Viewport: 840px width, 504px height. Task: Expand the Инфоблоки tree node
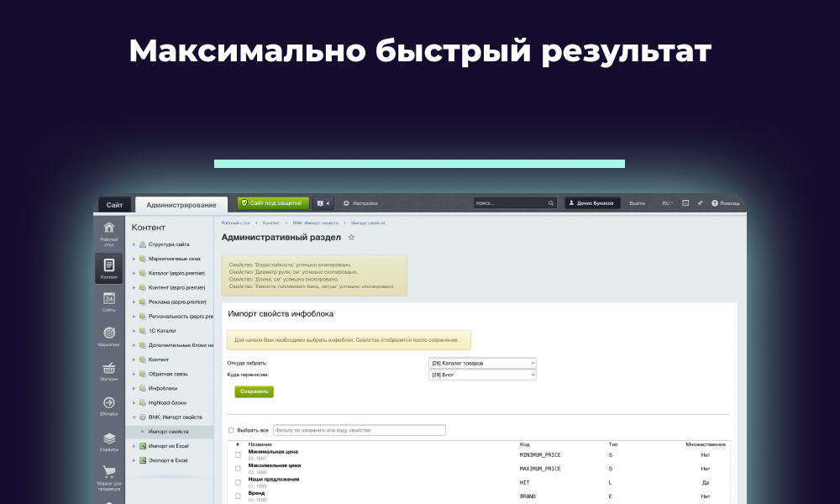point(134,388)
